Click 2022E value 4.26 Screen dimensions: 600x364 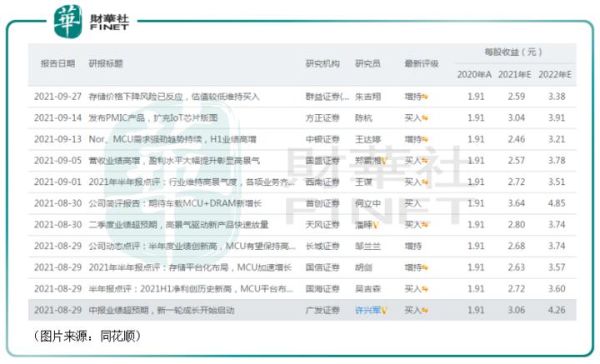click(557, 310)
